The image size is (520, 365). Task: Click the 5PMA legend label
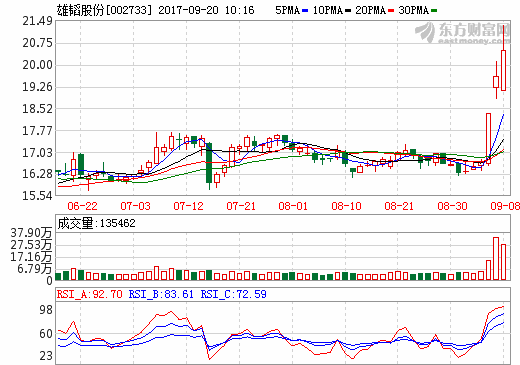coord(287,10)
